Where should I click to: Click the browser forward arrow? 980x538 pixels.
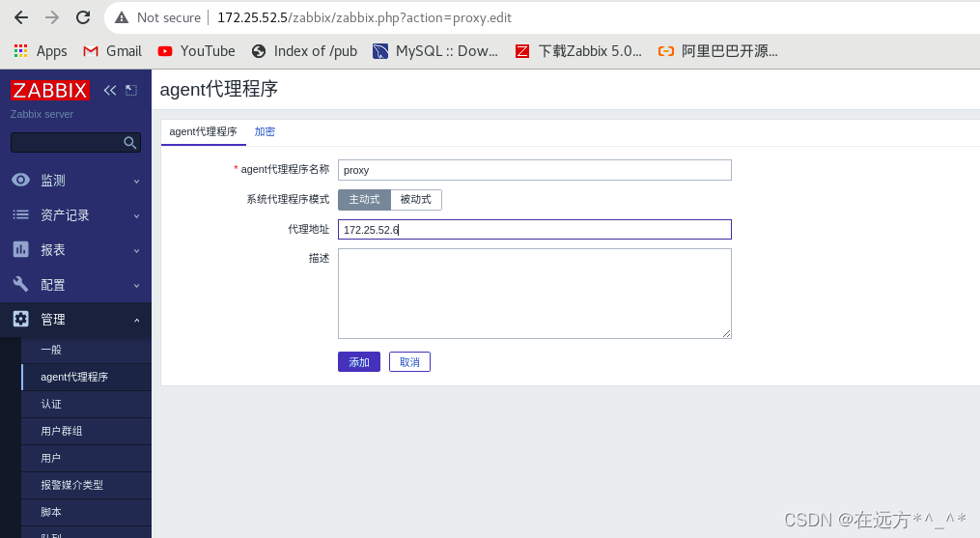click(x=52, y=17)
